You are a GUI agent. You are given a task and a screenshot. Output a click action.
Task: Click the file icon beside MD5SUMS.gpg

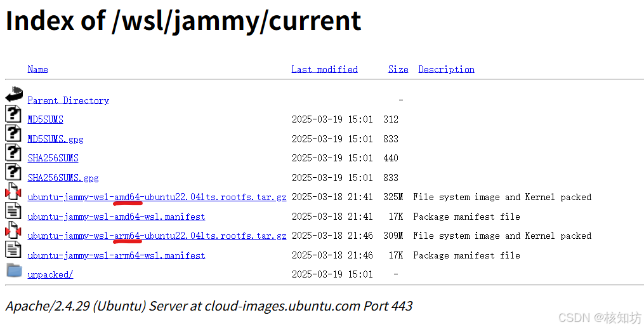pyautogui.click(x=13, y=133)
